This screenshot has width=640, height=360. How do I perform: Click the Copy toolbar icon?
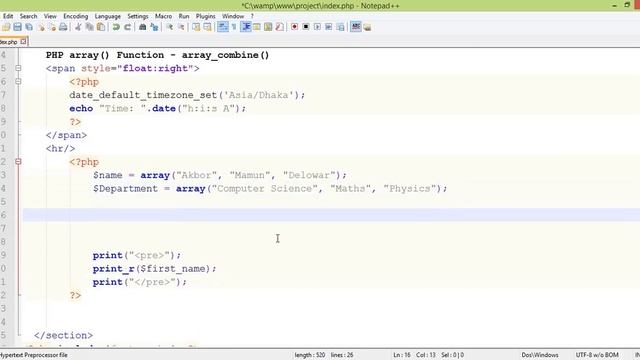pos(89,27)
